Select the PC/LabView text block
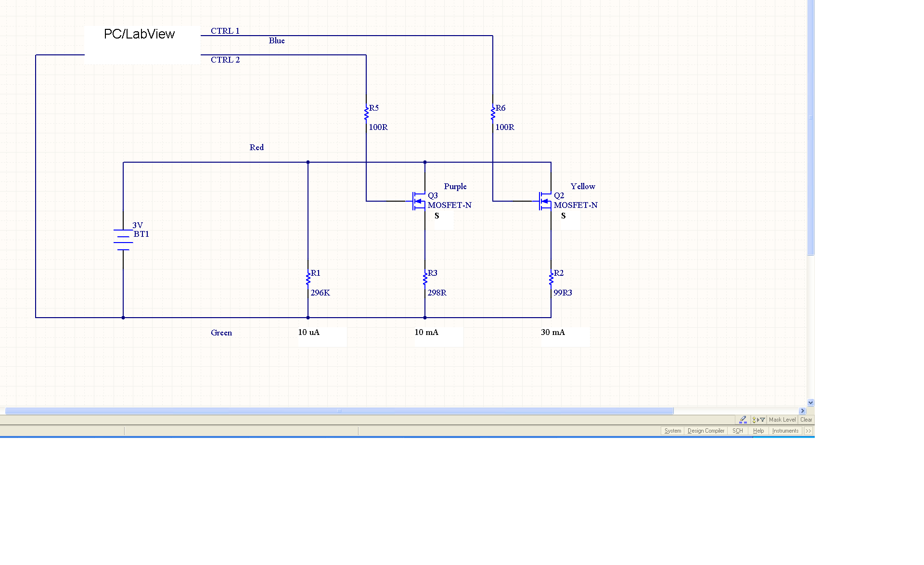Image resolution: width=924 pixels, height=565 pixels. tap(140, 35)
